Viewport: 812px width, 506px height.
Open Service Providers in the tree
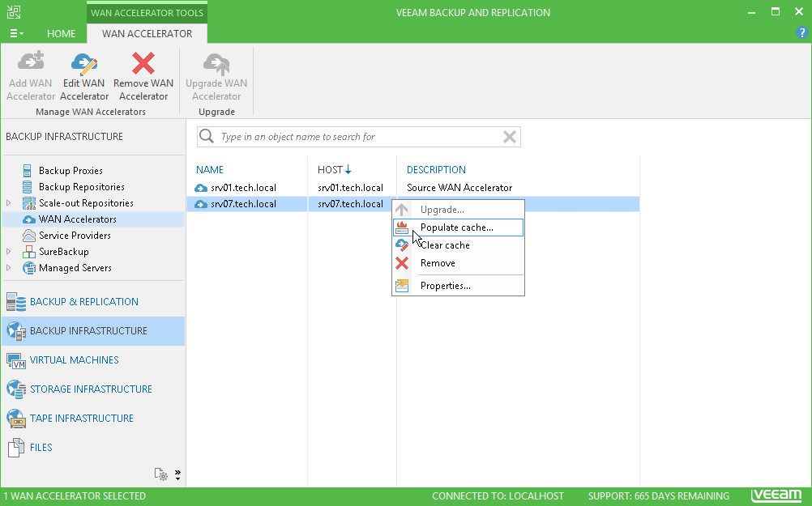tap(75, 236)
